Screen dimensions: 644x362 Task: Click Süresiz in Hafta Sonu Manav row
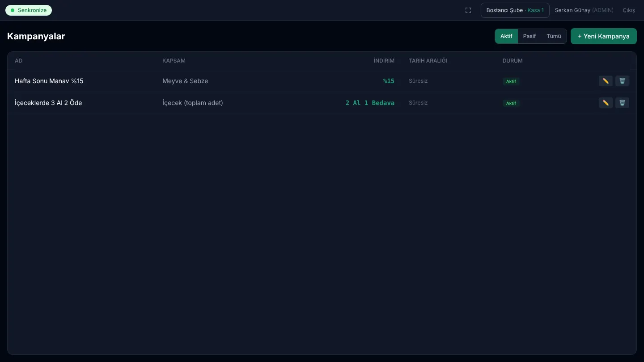[418, 81]
